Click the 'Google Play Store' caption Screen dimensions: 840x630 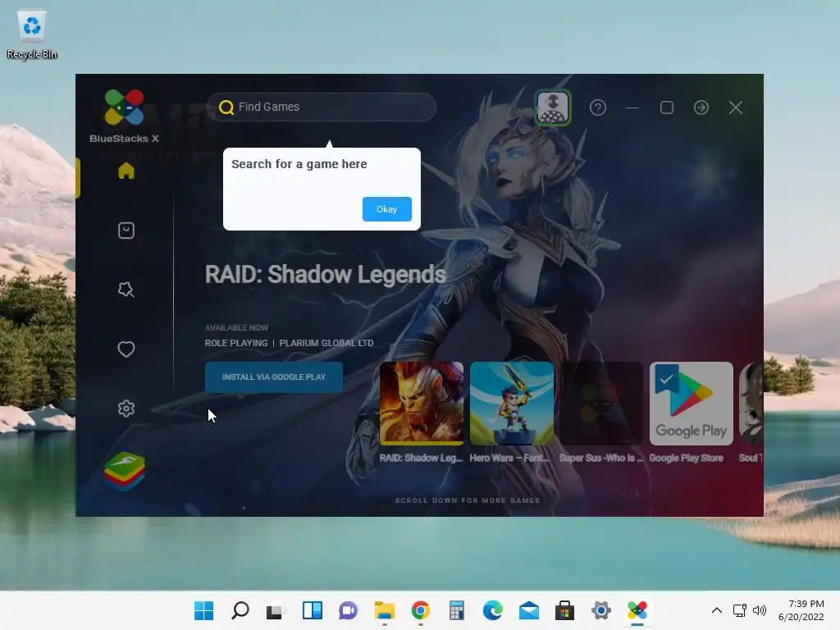(686, 458)
